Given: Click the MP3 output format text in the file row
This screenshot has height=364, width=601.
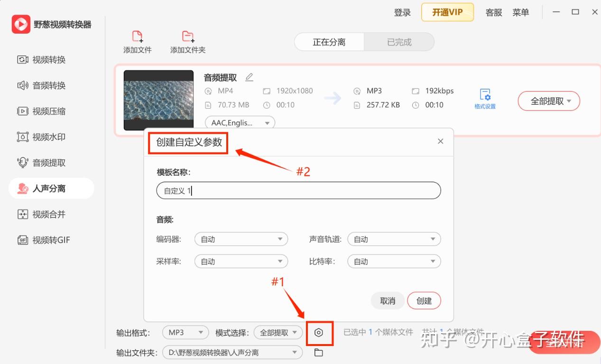Looking at the screenshot, I should point(374,91).
